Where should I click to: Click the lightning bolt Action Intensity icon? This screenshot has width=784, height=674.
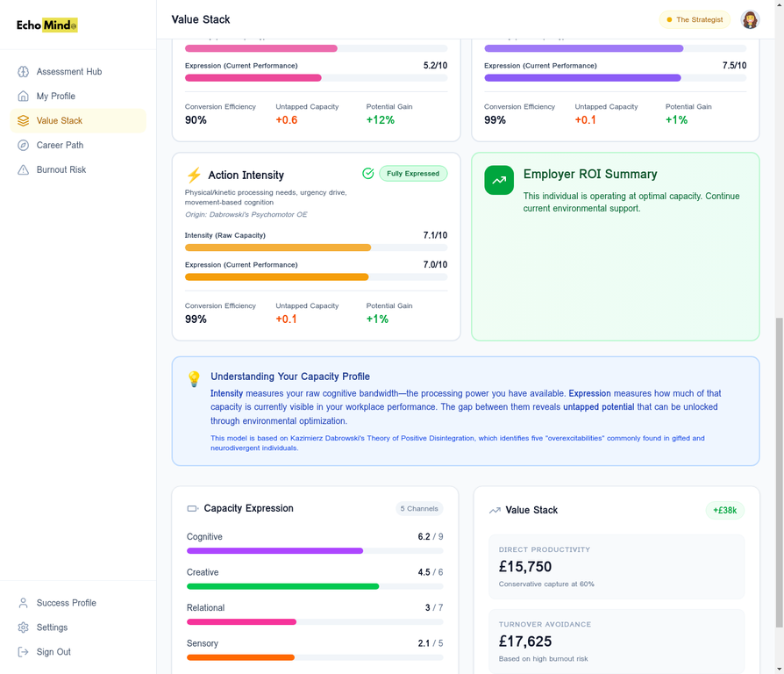(x=194, y=176)
